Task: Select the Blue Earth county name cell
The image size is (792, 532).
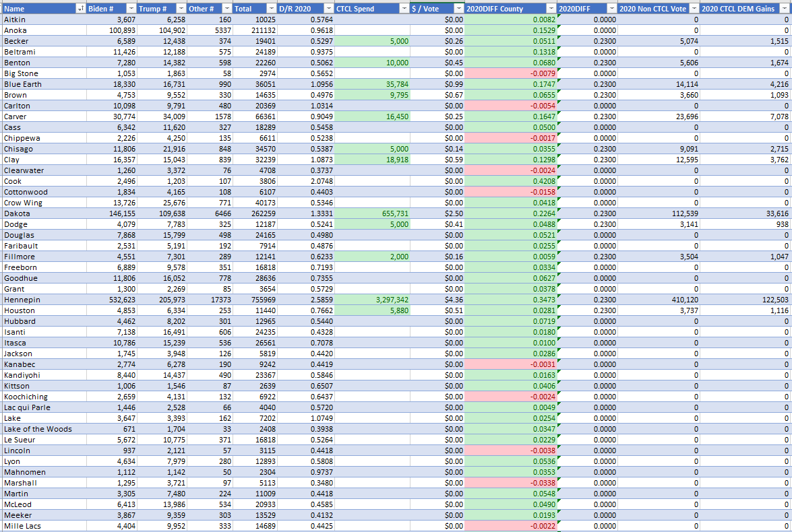Action: tap(43, 84)
